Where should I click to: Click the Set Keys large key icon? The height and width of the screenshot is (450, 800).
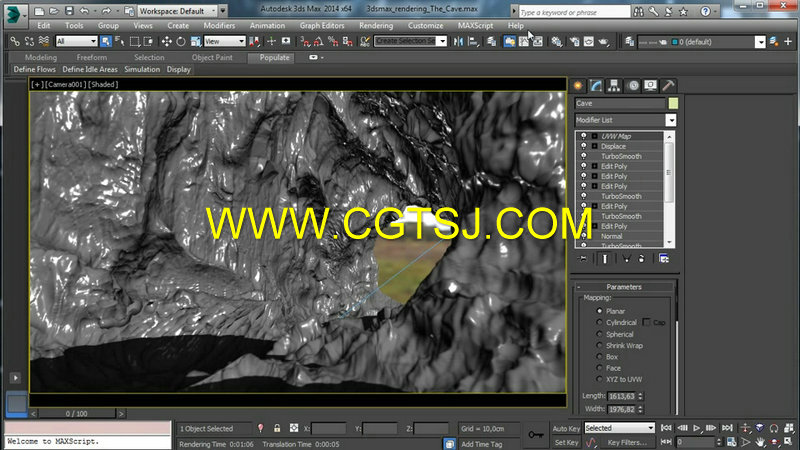[x=535, y=434]
